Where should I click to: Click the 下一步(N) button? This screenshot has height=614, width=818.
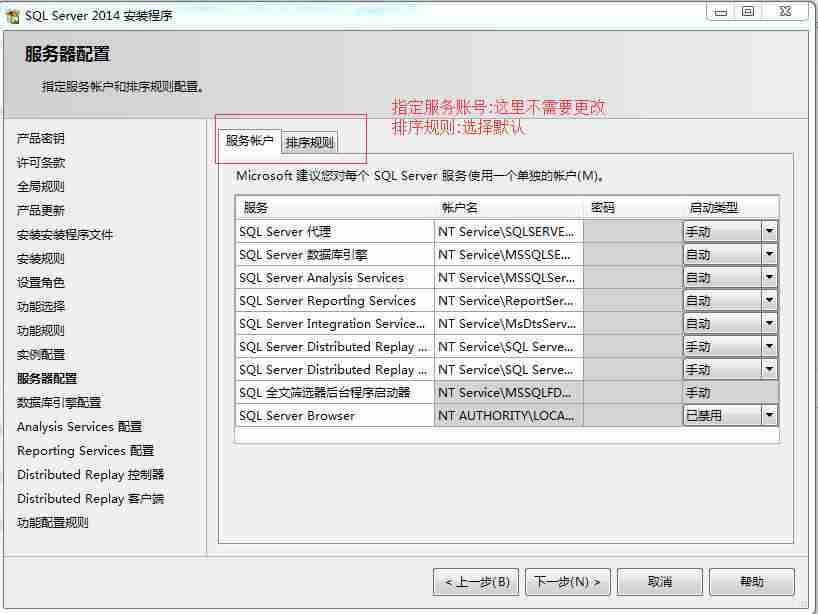[568, 581]
